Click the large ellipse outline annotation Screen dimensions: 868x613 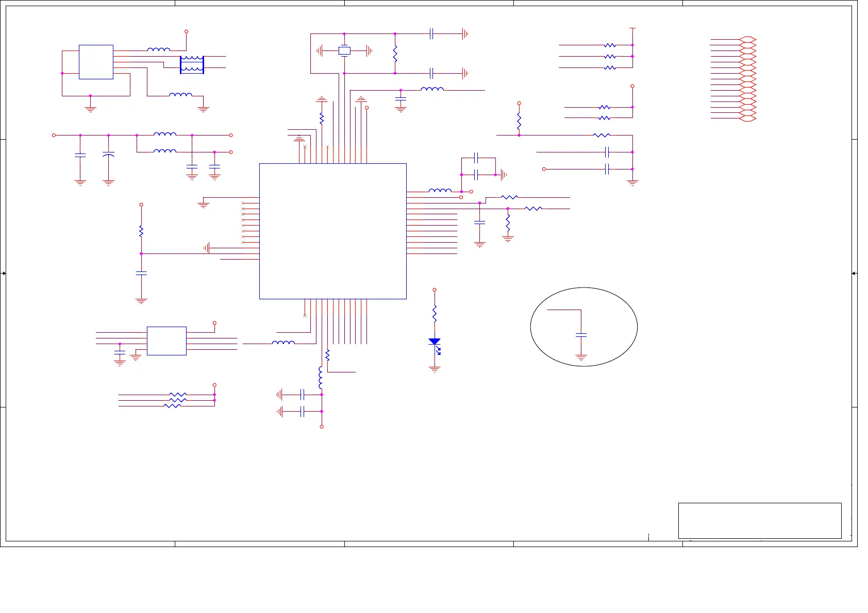531,327
